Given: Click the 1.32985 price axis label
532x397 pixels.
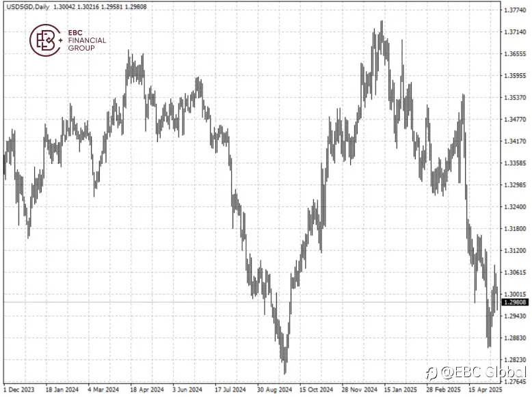Looking at the screenshot, I should (515, 184).
